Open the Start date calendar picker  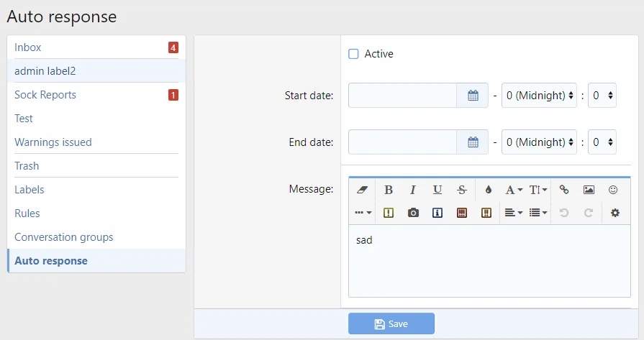473,96
